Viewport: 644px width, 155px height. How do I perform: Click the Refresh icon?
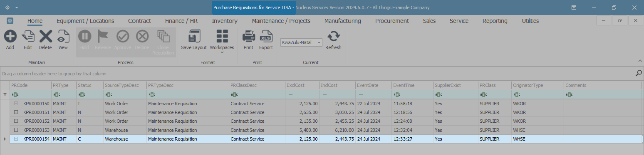(x=333, y=36)
